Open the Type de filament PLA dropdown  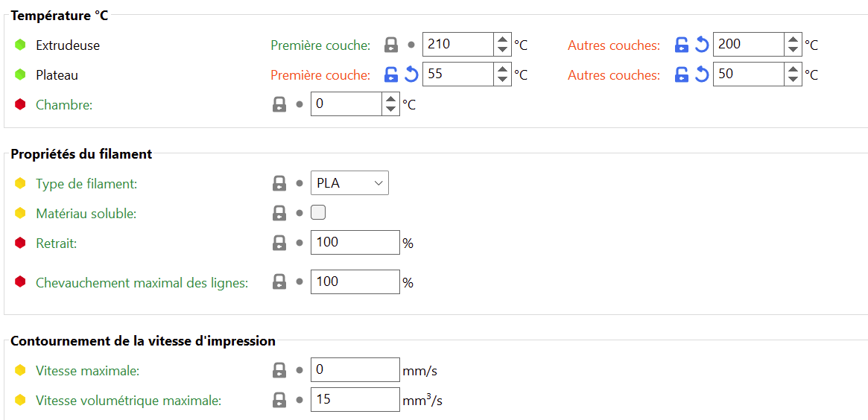click(x=350, y=183)
